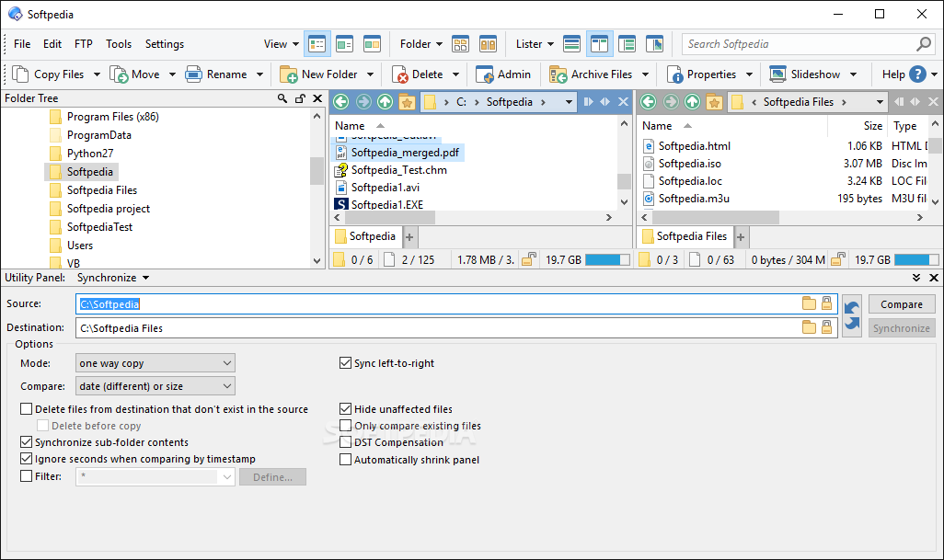This screenshot has width=944, height=560.
Task: Click the Move toolbar button
Action: pyautogui.click(x=135, y=74)
